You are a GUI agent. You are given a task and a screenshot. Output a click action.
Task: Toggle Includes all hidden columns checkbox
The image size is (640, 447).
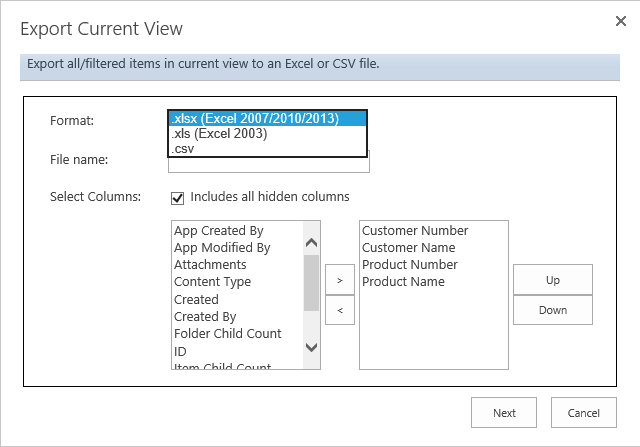click(178, 197)
